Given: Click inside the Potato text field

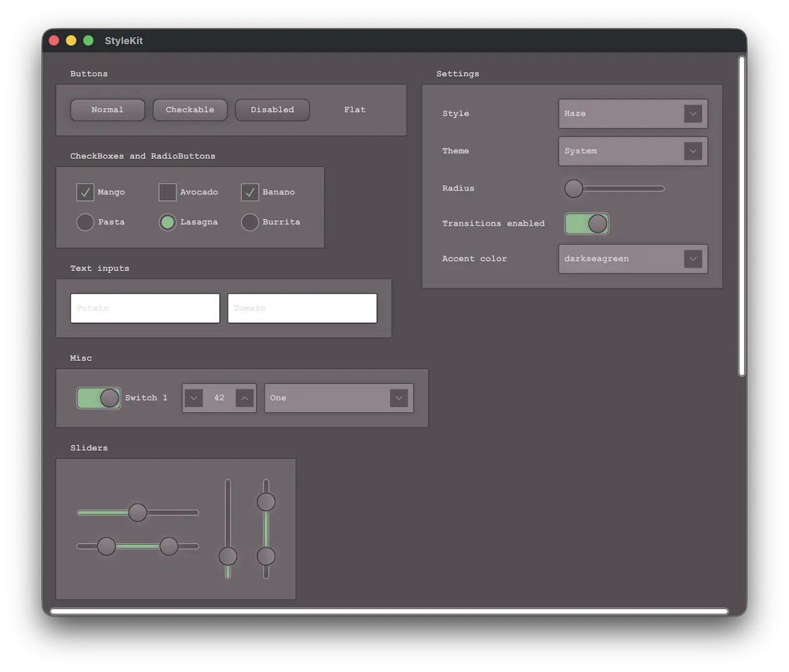Looking at the screenshot, I should [x=145, y=307].
